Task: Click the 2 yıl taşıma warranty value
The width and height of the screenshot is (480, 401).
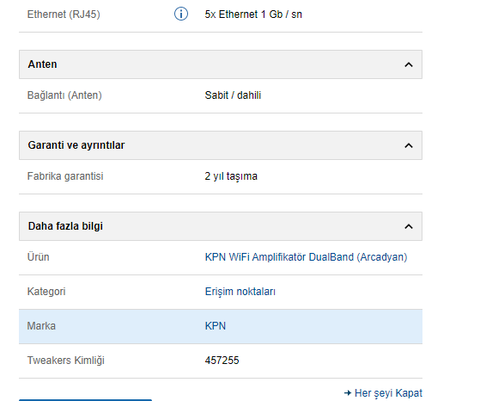Action: [231, 176]
